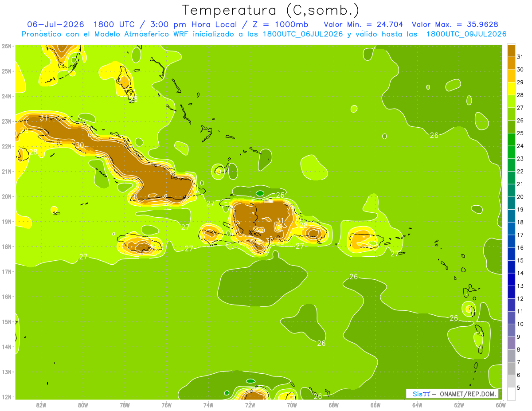
Task: Click the legend tick label 31
Action: pyautogui.click(x=520, y=57)
